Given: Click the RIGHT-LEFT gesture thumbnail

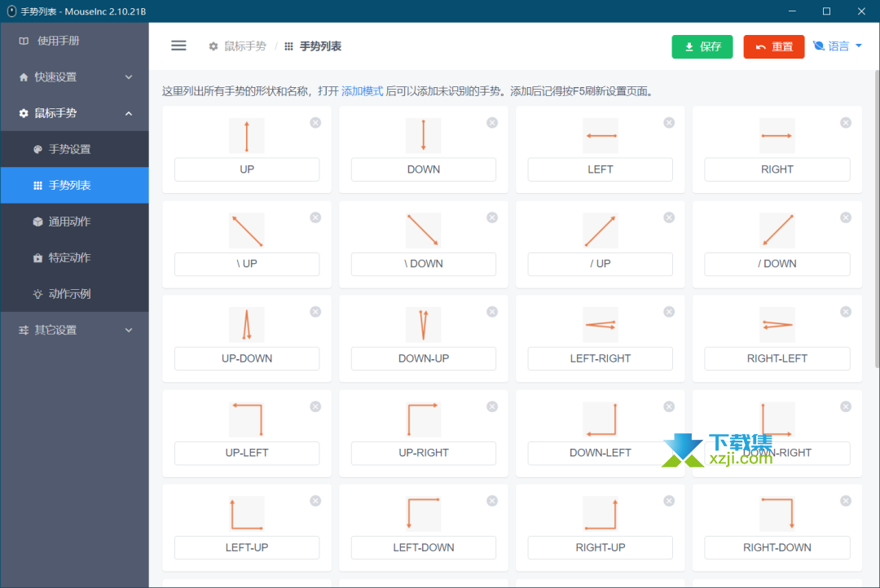Looking at the screenshot, I should pos(777,325).
